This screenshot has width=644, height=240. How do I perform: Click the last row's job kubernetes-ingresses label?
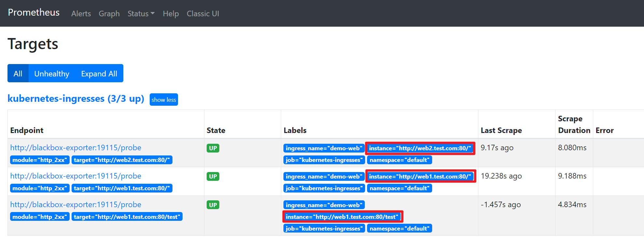tap(323, 229)
